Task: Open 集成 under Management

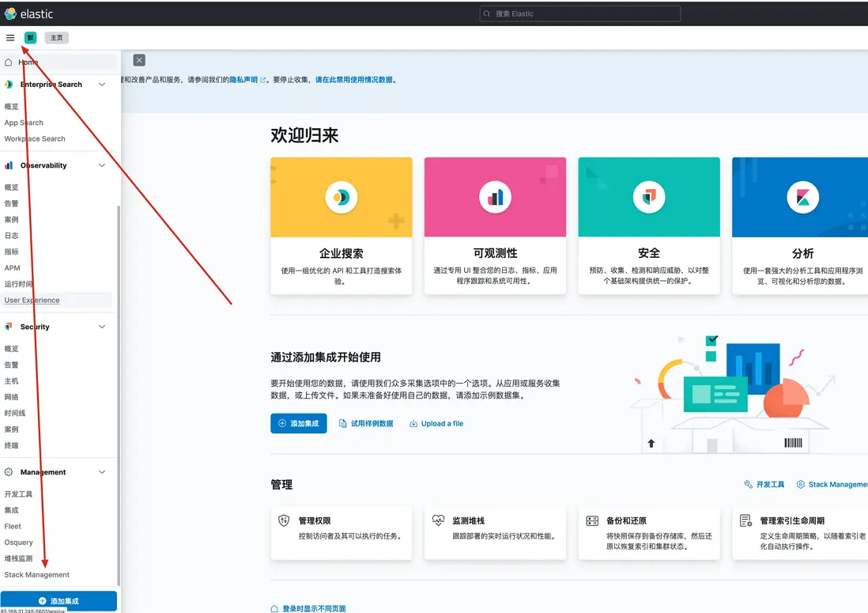Action: pos(12,510)
